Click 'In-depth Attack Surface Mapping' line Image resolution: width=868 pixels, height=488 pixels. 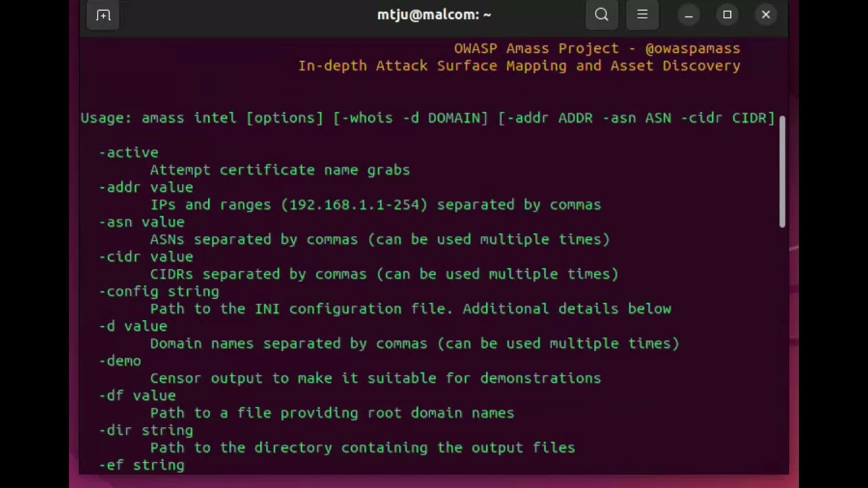pos(519,66)
